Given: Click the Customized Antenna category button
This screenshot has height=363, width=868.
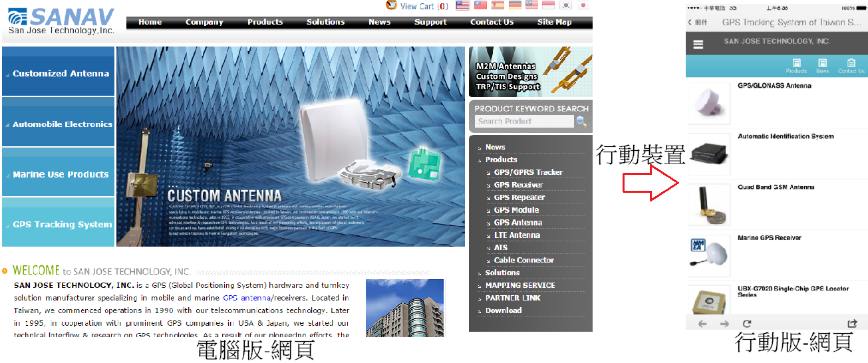Looking at the screenshot, I should [59, 73].
